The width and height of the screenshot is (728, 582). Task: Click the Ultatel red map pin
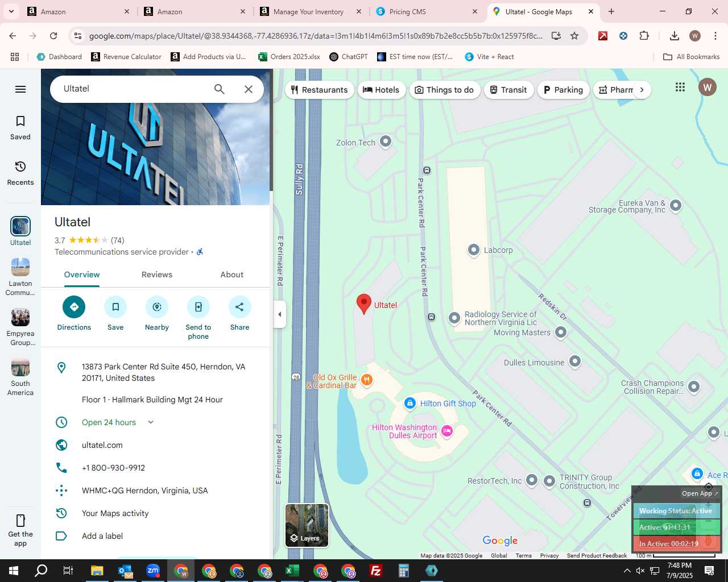click(x=364, y=304)
